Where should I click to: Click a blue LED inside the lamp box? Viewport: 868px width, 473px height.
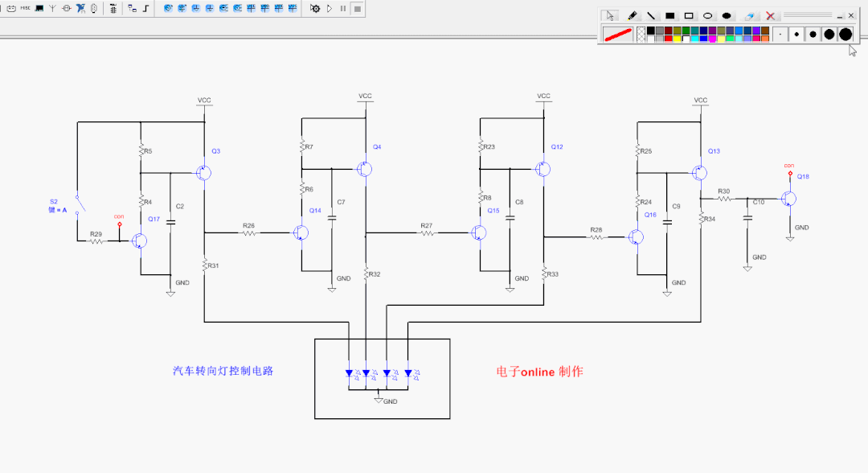pyautogui.click(x=350, y=372)
